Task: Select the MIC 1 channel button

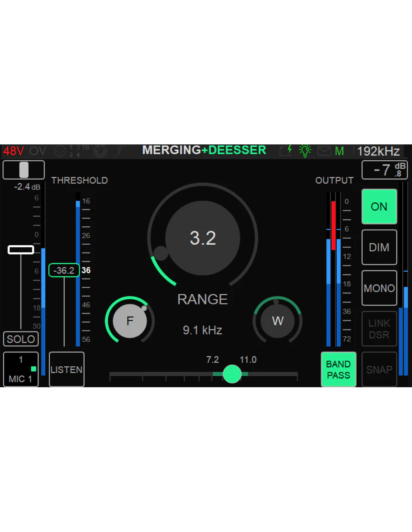Action: pos(21,370)
